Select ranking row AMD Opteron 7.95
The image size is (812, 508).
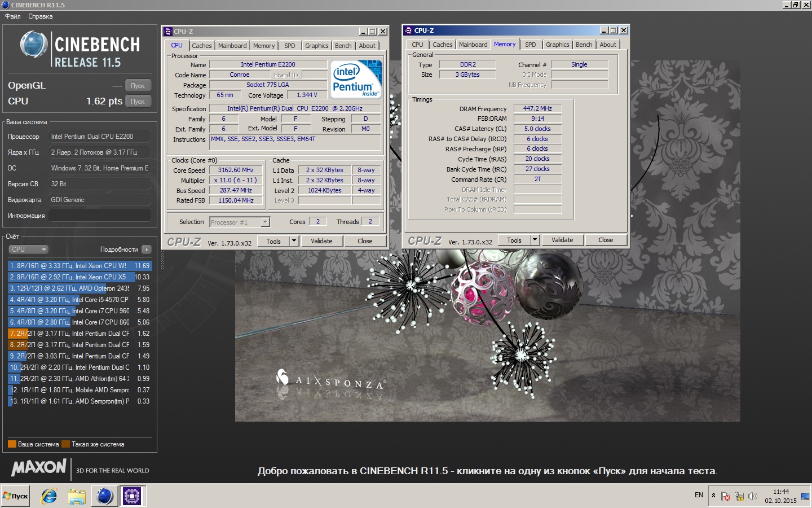[80, 288]
